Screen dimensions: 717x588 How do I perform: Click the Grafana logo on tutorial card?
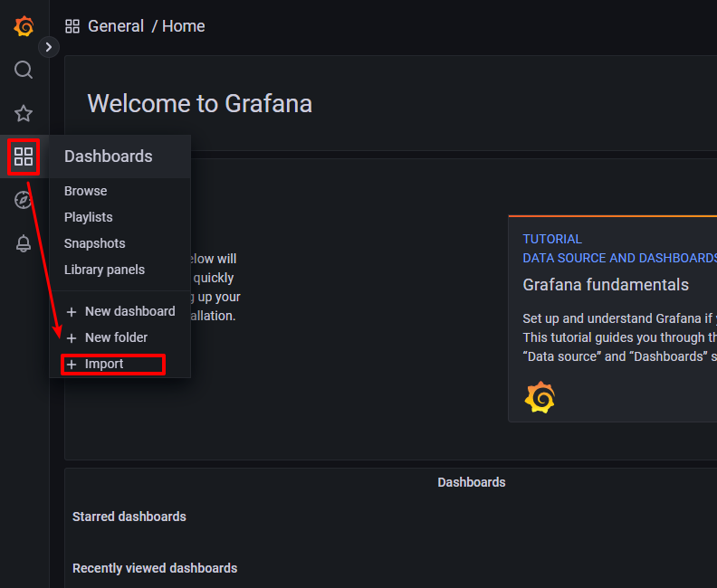click(540, 397)
